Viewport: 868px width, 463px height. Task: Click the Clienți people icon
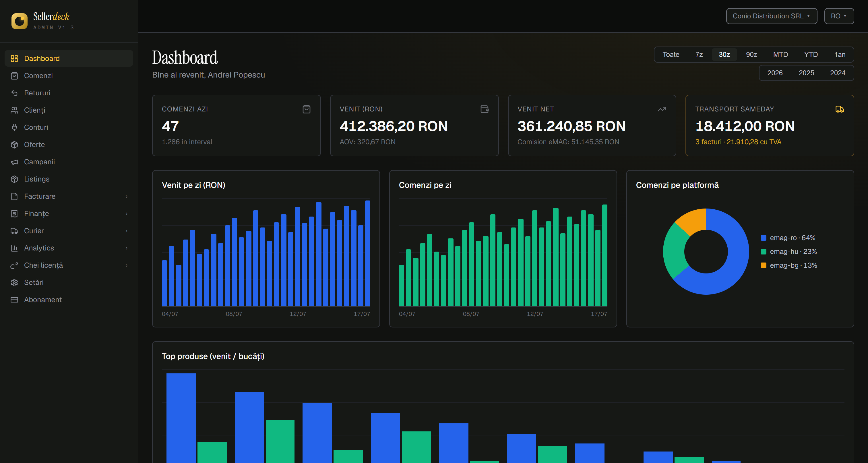(x=14, y=110)
